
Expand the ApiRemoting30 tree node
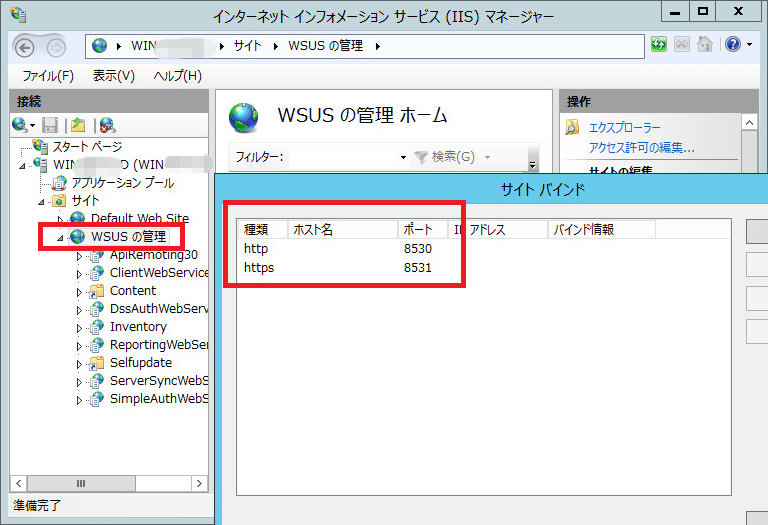point(79,256)
